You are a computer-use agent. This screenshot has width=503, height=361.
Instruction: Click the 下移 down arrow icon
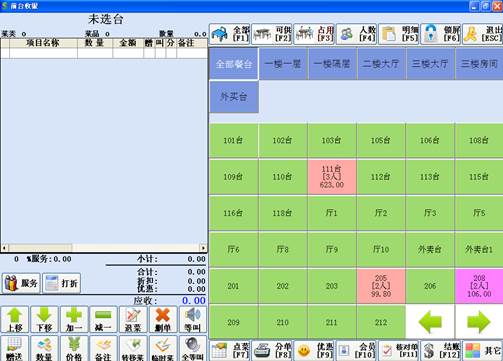[44, 316]
